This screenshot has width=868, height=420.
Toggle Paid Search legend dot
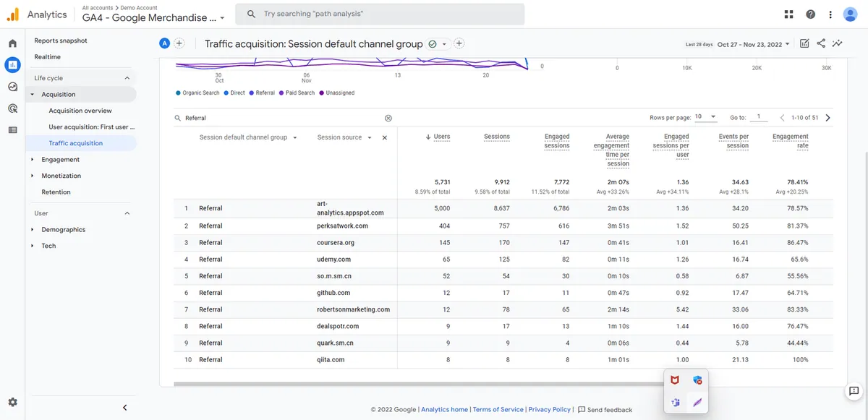(x=281, y=93)
